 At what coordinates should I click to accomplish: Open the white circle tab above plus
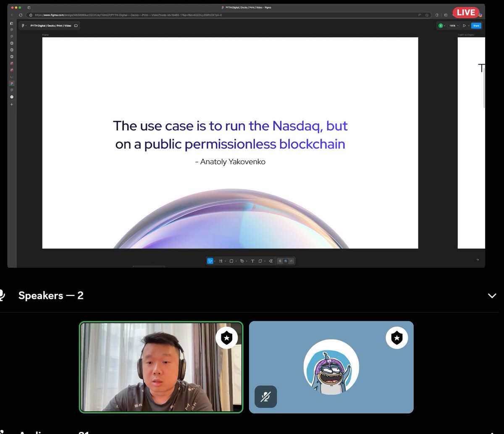coord(12,97)
